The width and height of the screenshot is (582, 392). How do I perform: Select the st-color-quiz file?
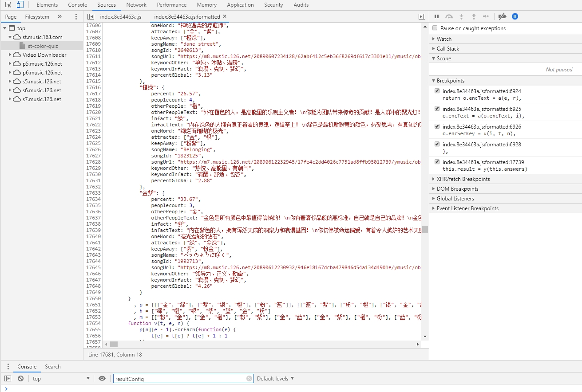[x=43, y=46]
